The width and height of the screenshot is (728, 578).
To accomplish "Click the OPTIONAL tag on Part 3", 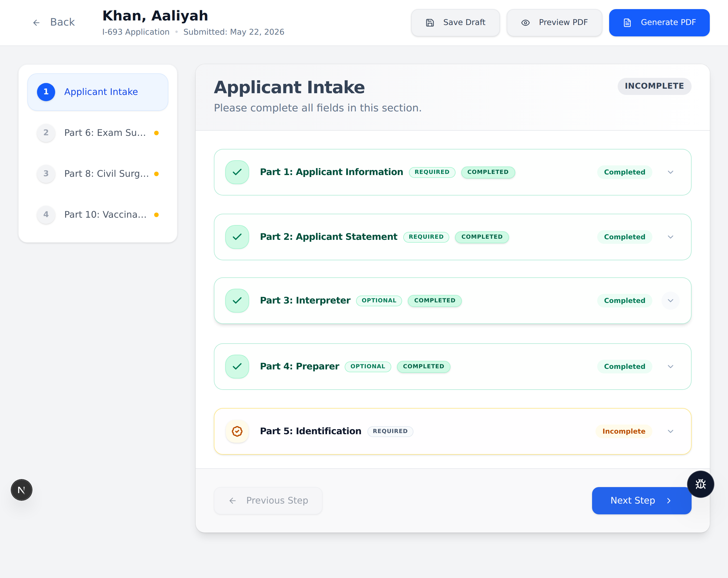I will (x=379, y=301).
